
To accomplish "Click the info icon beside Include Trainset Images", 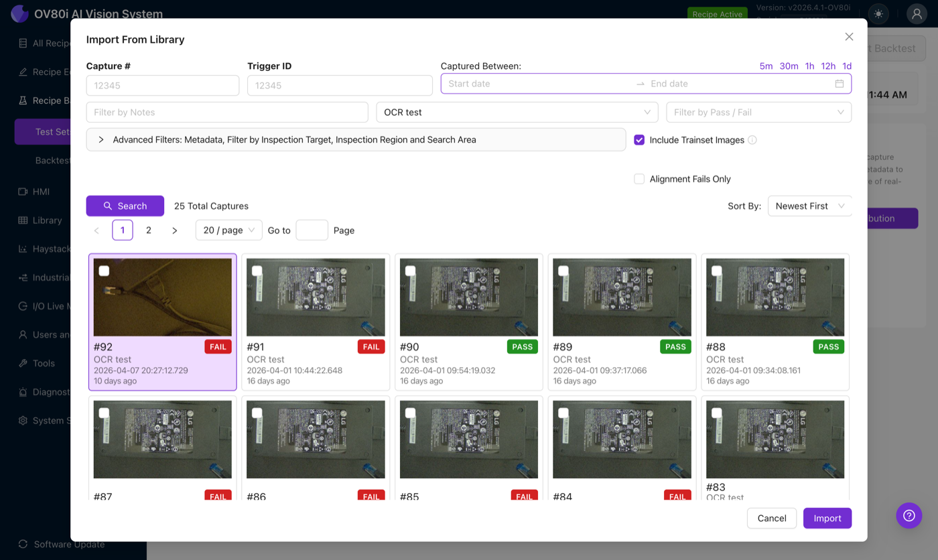I will [752, 140].
